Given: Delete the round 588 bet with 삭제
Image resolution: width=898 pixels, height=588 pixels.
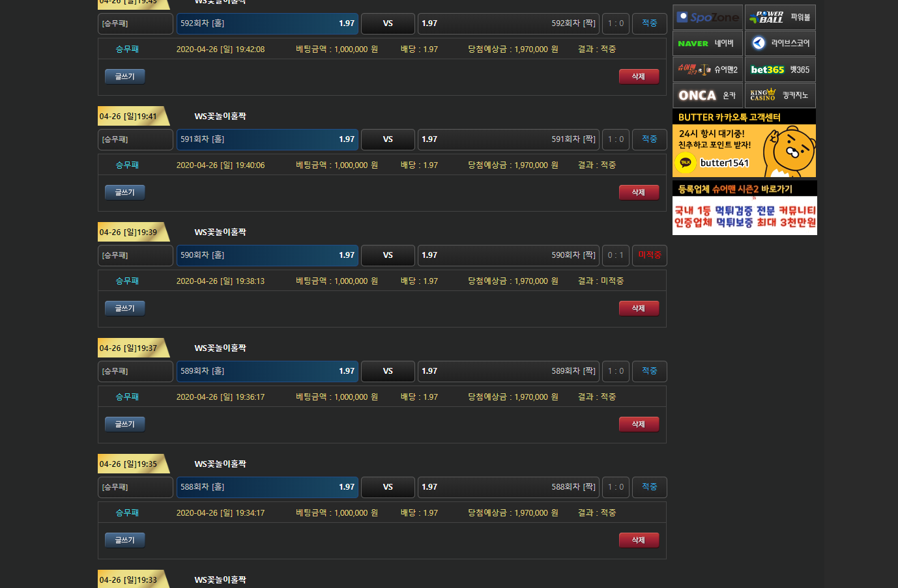Looking at the screenshot, I should coord(638,540).
